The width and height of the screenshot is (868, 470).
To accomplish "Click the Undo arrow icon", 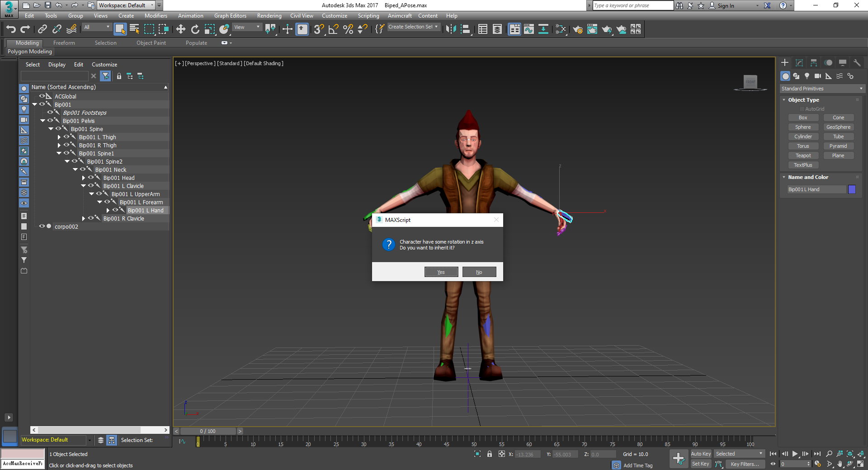I will [x=11, y=29].
